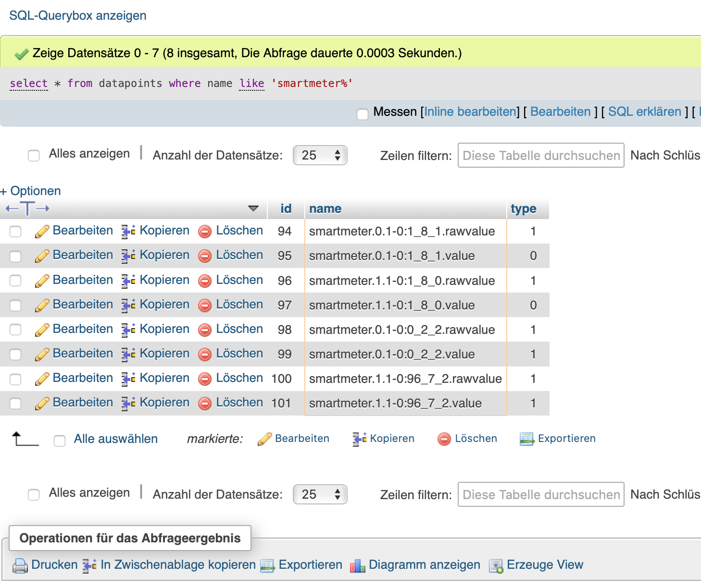
Task: Click copy icon for row id 95
Action: (128, 256)
